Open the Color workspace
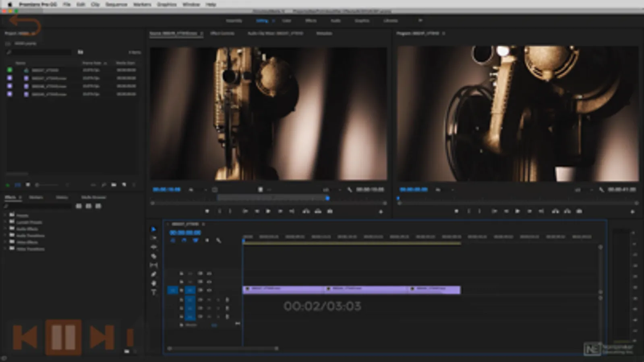This screenshot has width=644, height=362. coord(286,21)
